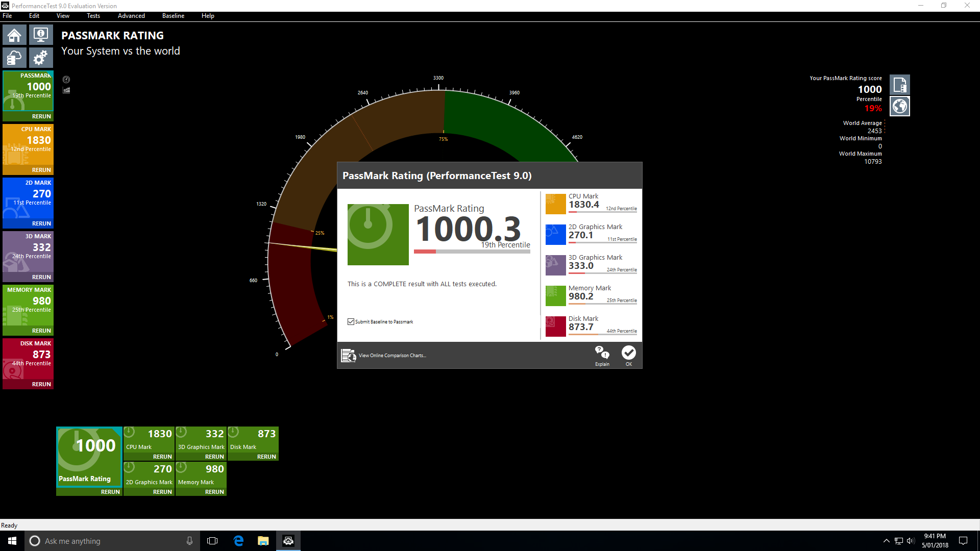This screenshot has width=980, height=551.
Task: Open the Edit menu
Action: (34, 16)
